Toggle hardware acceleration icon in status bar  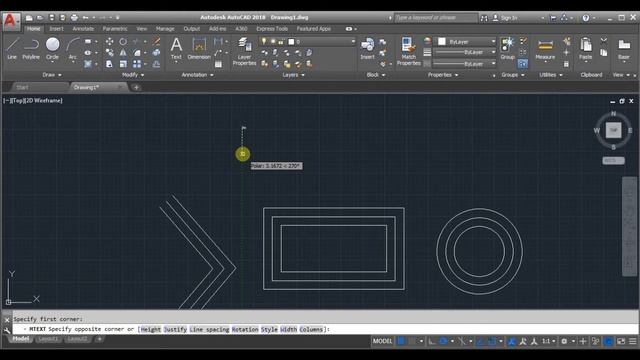pos(609,341)
